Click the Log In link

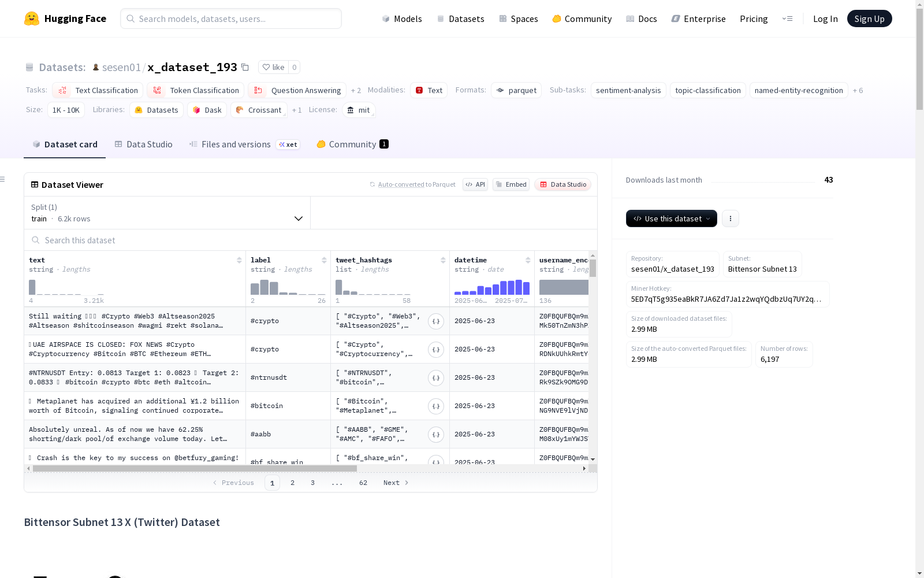tap(825, 18)
